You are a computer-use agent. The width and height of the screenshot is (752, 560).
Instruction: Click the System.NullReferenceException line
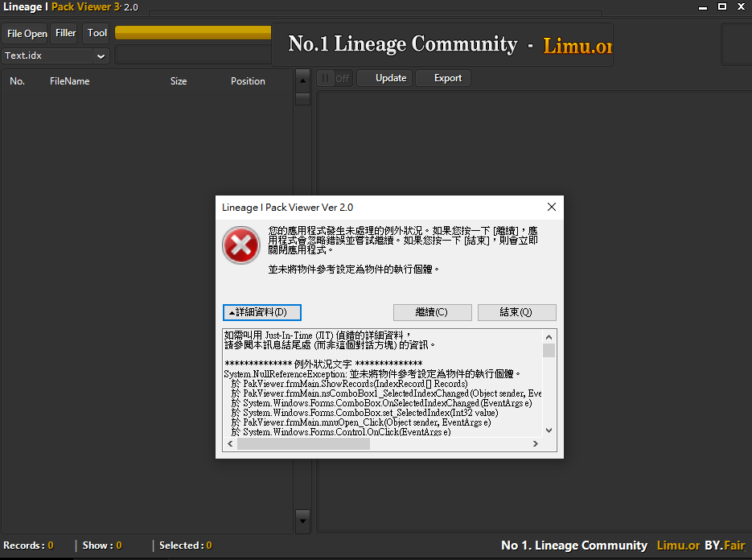pos(372,374)
